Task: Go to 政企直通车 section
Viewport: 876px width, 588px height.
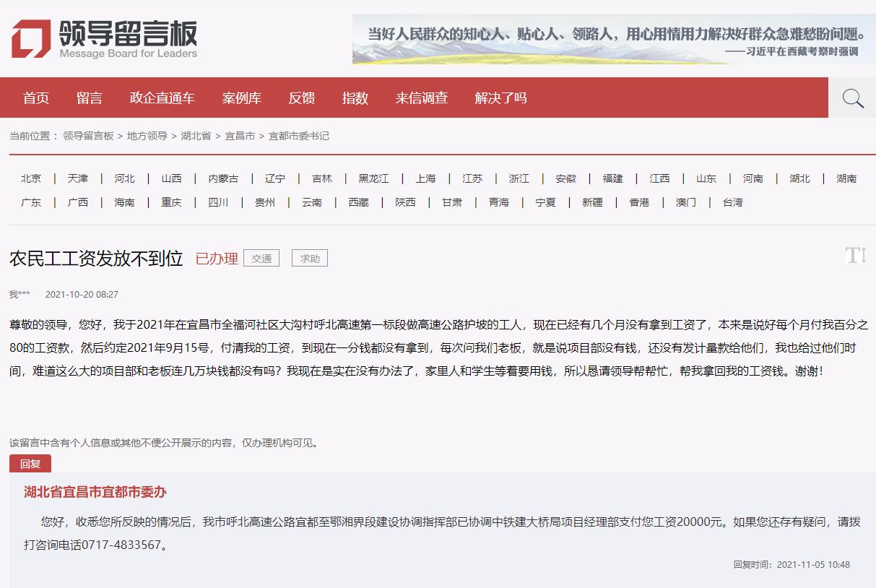Action: [x=162, y=98]
